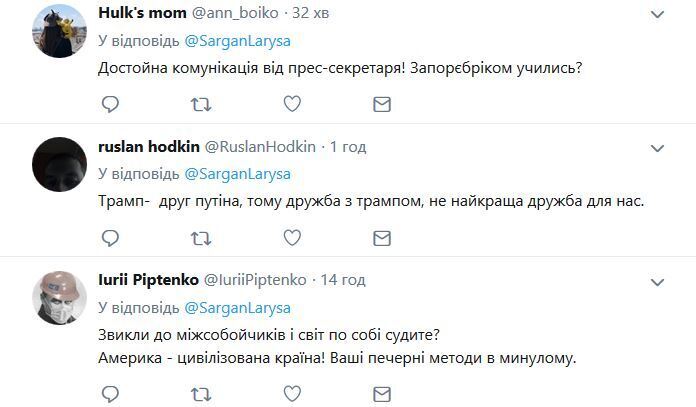Image resolution: width=696 pixels, height=407 pixels.
Task: View ruslan hodkin's avatar photo
Action: (58, 164)
